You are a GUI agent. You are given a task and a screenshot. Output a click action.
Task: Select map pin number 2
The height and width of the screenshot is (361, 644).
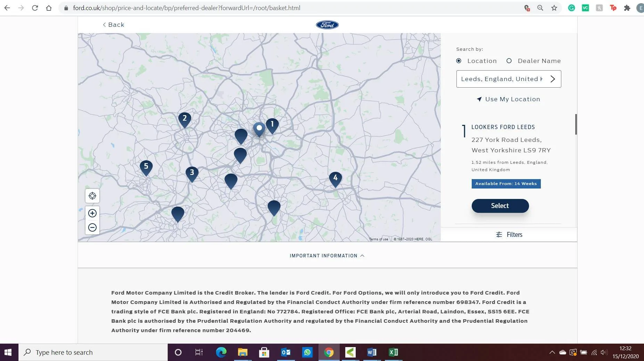[x=184, y=119]
